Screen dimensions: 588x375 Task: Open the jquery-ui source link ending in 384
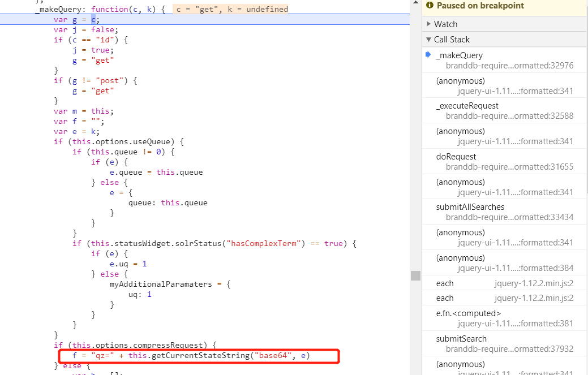pos(516,268)
